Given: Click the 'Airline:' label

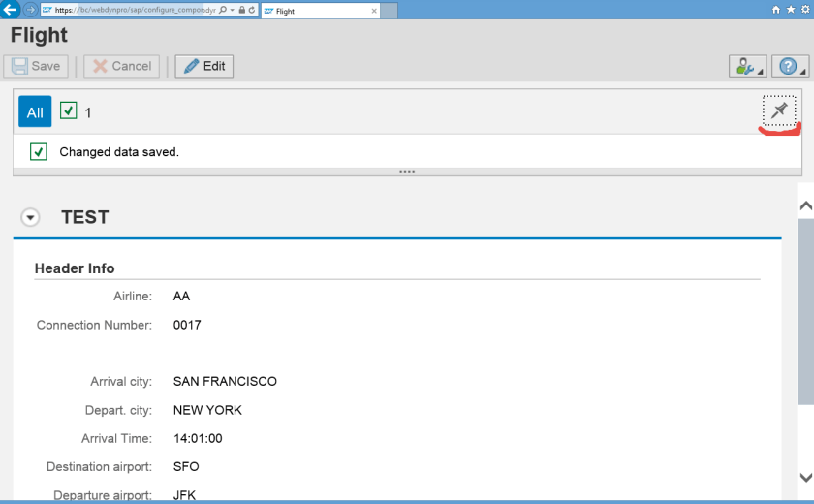Looking at the screenshot, I should [x=133, y=297].
